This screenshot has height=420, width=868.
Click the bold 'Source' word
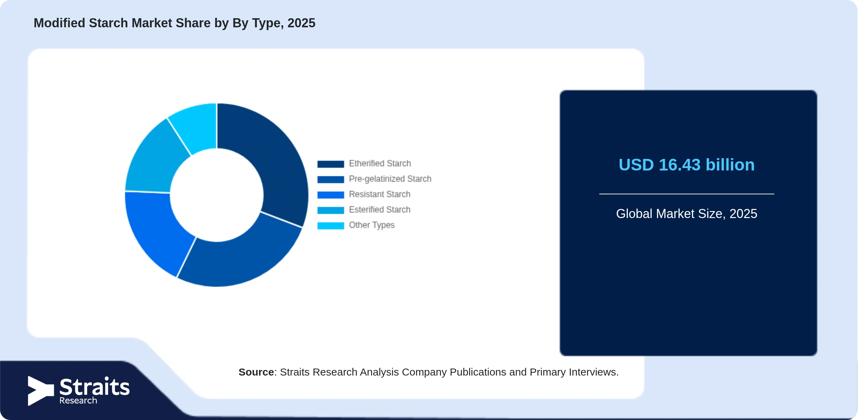[x=256, y=372]
